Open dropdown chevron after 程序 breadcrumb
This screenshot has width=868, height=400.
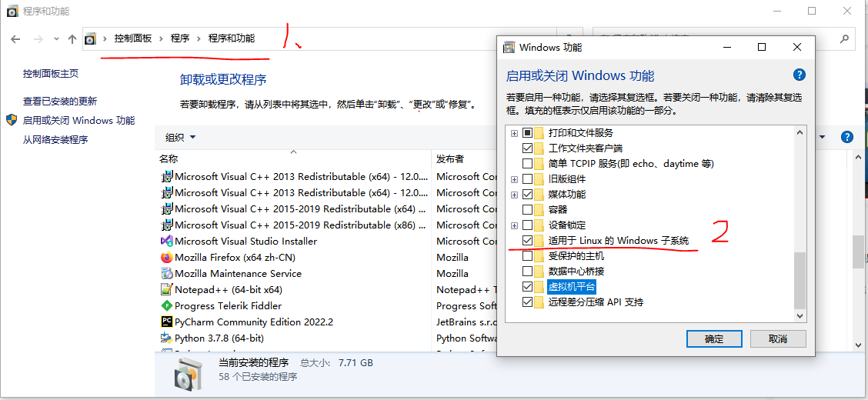pos(199,38)
